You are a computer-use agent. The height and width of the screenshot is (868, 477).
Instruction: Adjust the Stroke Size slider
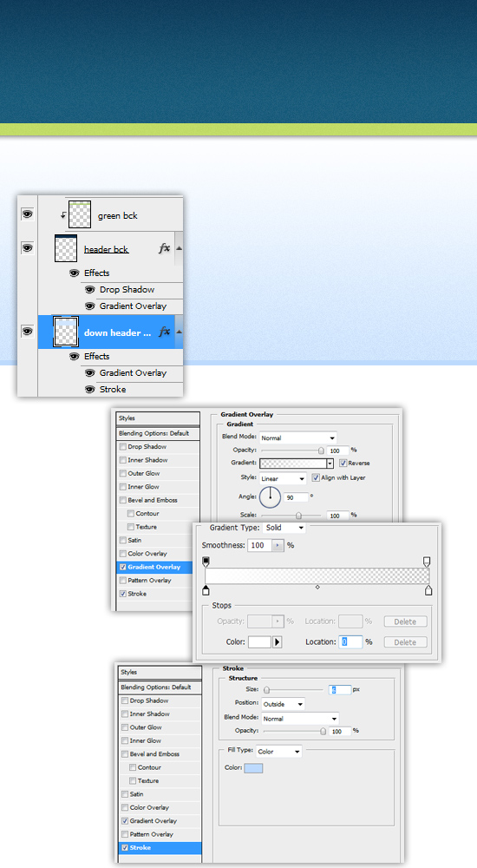coord(267,690)
